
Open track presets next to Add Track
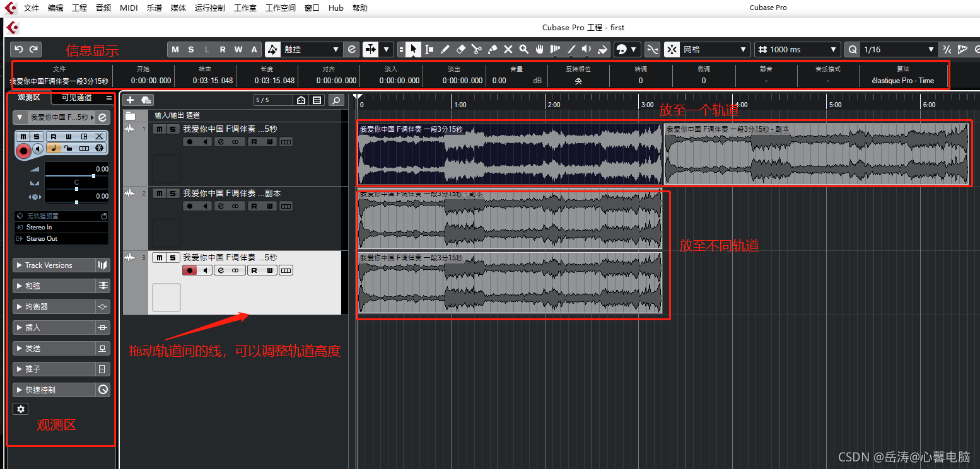[146, 100]
